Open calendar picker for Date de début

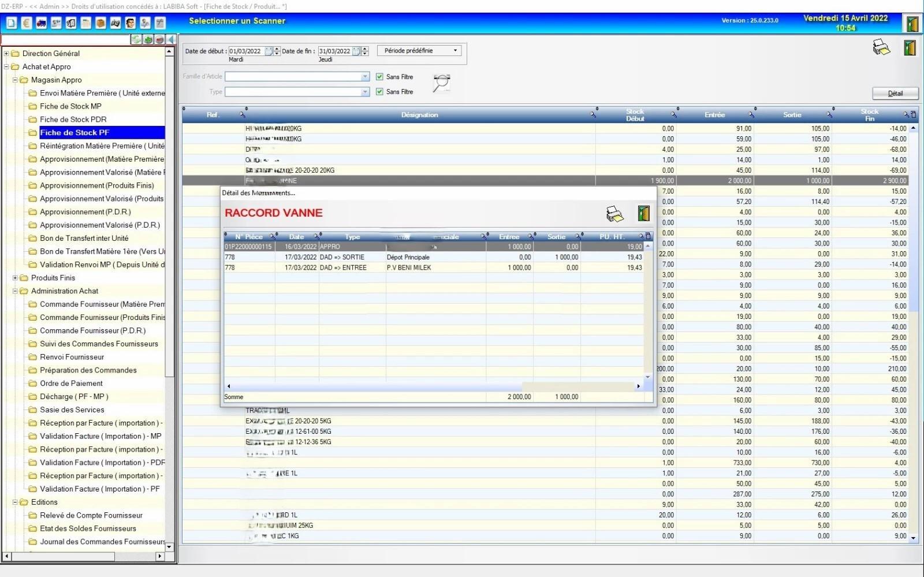[269, 51]
